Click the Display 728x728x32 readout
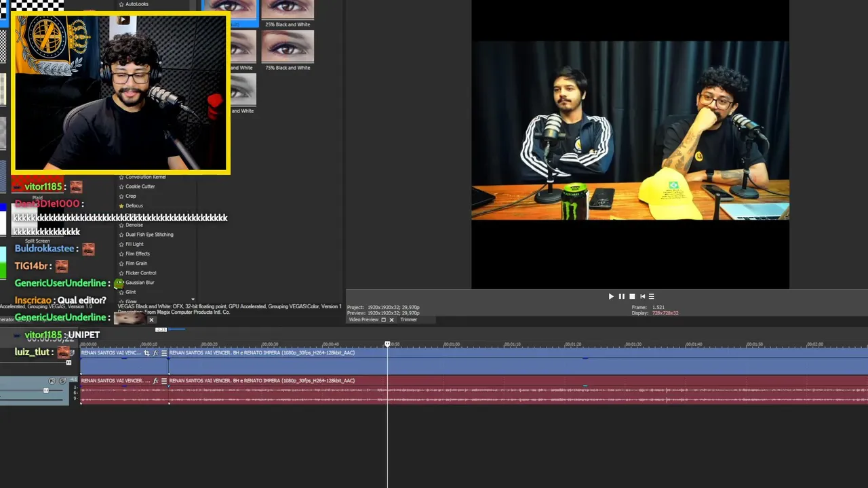This screenshot has width=868, height=488. click(x=655, y=313)
